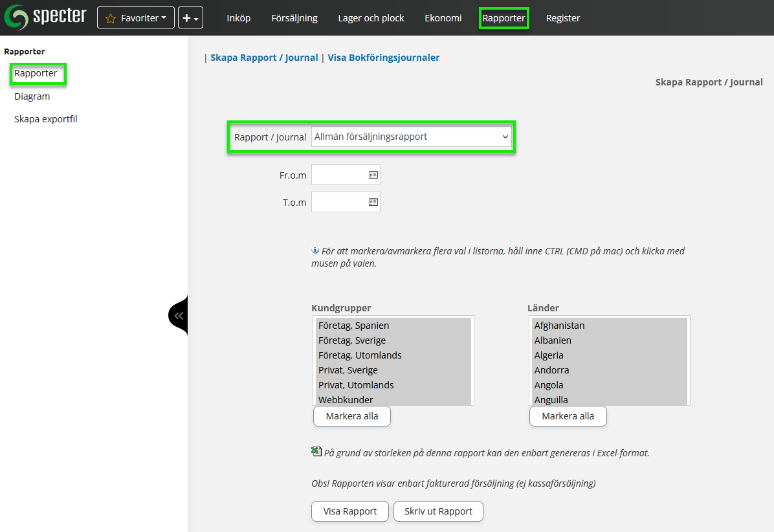
Task: Go to the Ekonomi menu
Action: pos(443,18)
